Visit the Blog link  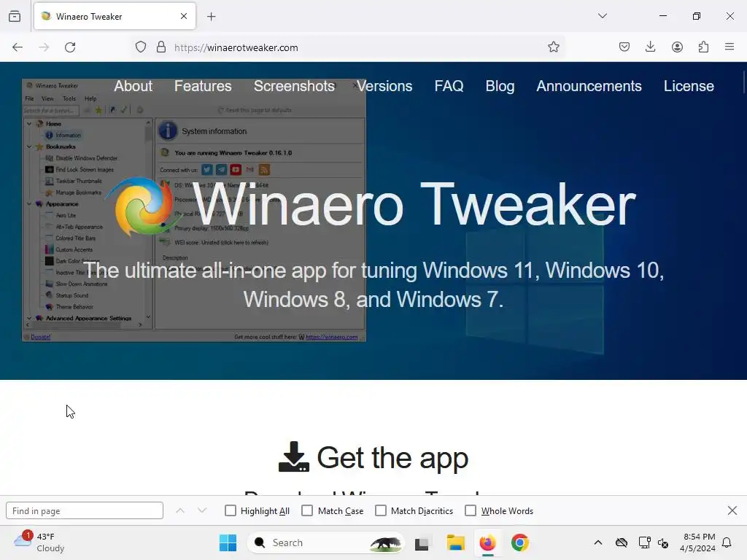(x=500, y=86)
